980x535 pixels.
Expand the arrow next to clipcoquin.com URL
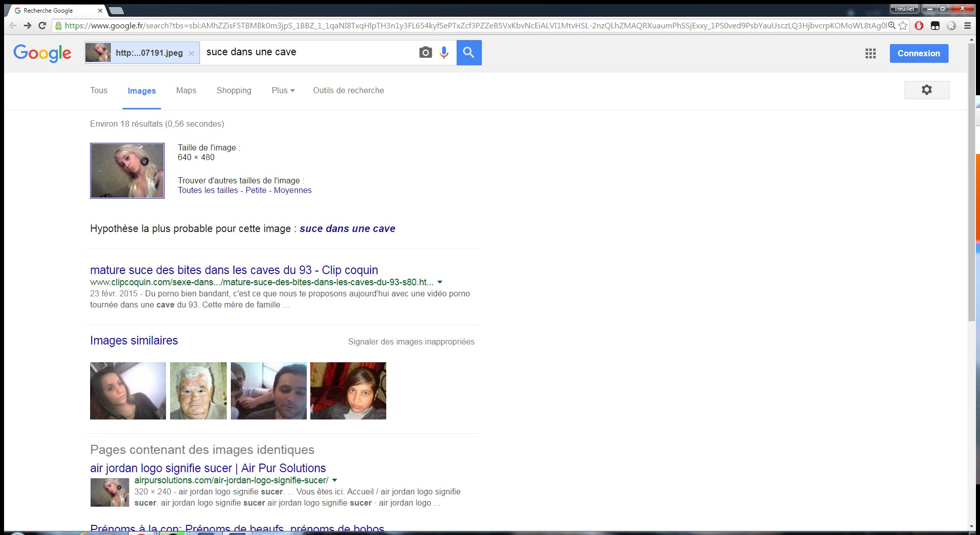(440, 282)
